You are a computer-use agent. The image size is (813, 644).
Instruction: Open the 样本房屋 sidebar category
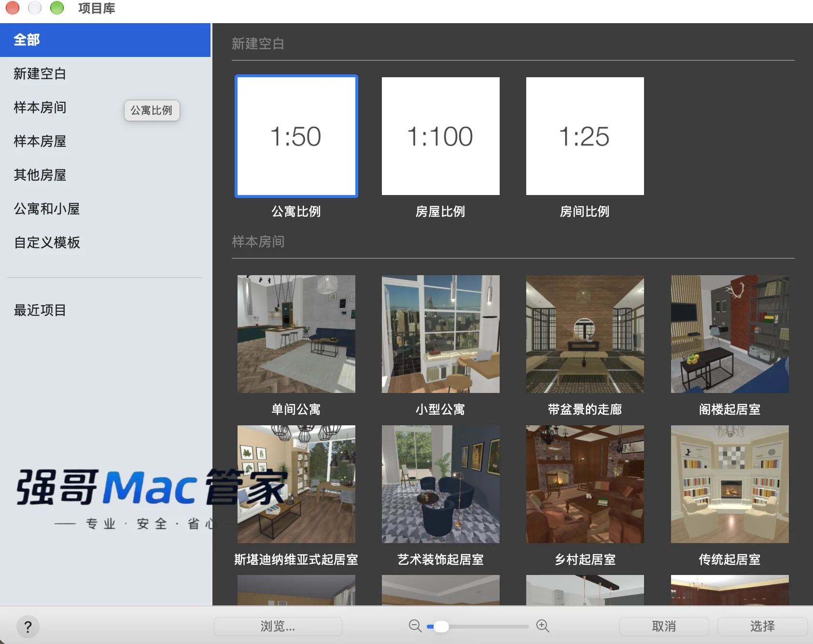point(105,141)
